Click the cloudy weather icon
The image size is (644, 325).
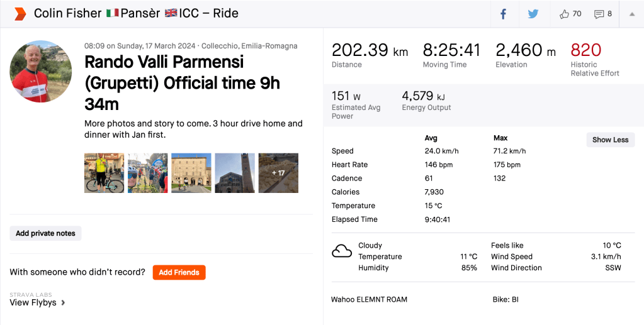pyautogui.click(x=342, y=252)
